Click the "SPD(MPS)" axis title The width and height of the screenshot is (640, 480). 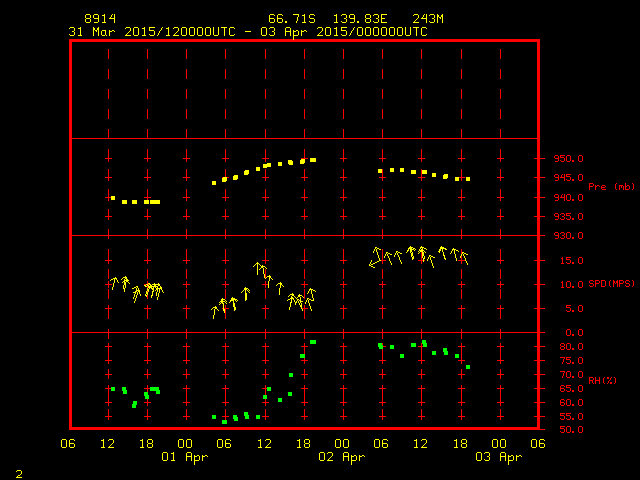611,284
